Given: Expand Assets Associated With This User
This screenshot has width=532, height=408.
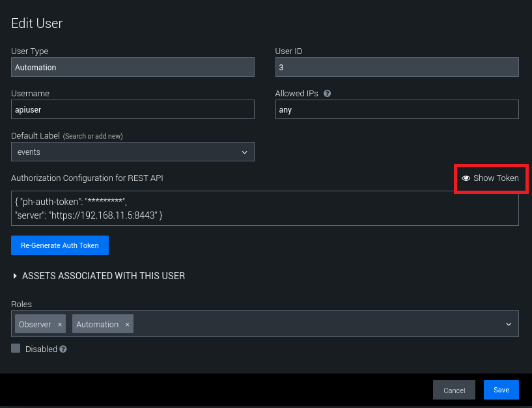Looking at the screenshot, I should (x=98, y=276).
